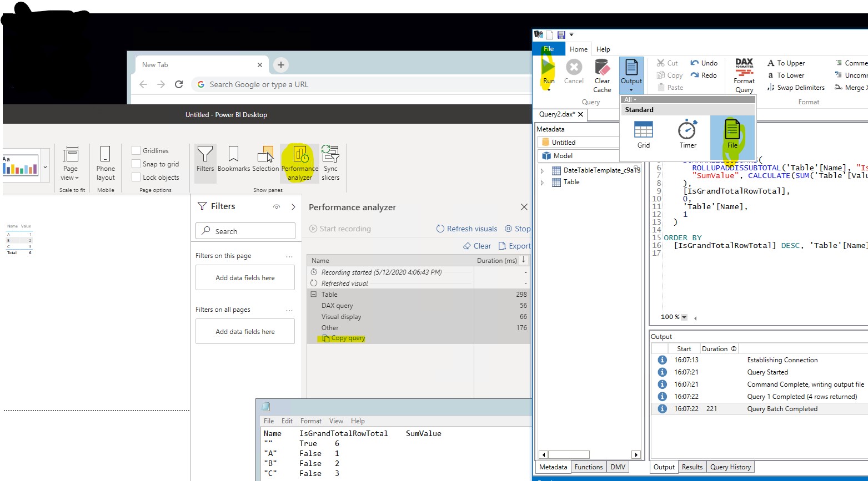Screen dimensions: 868x481
Task: Select Grid output option
Action: point(644,135)
